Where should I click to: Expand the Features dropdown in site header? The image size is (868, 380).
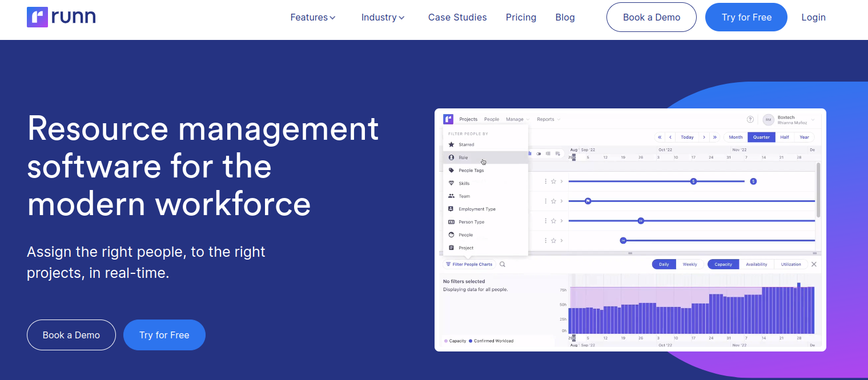click(312, 17)
